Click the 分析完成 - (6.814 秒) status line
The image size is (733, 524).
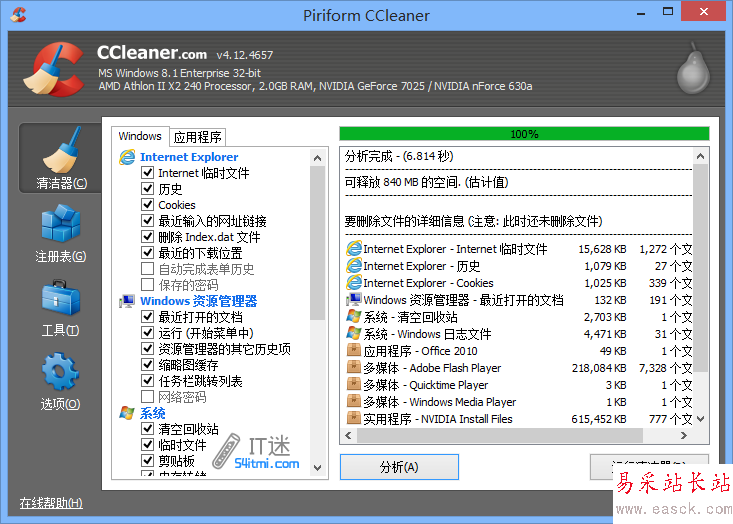(x=399, y=156)
